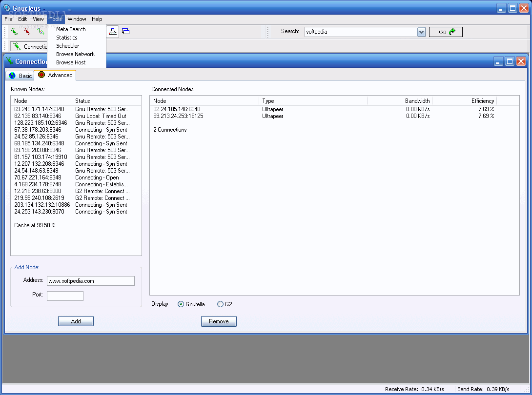532x395 pixels.
Task: Click the Remove connection button
Action: coord(219,321)
